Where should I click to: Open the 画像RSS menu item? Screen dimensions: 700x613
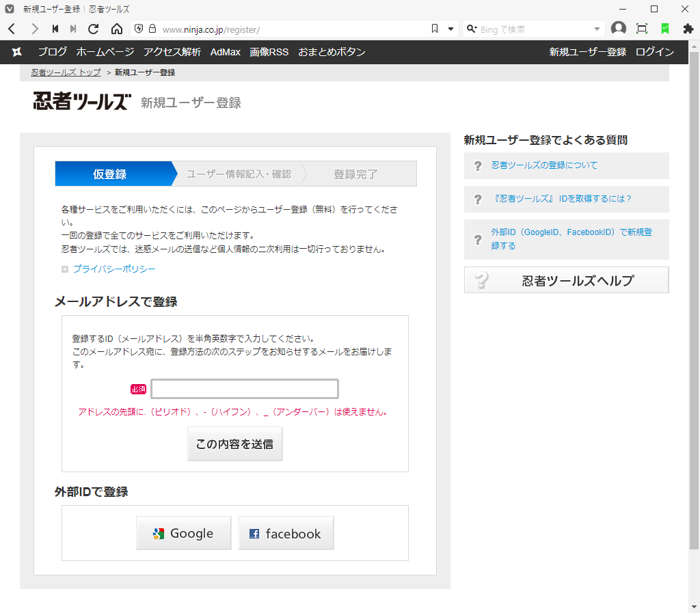pyautogui.click(x=269, y=52)
